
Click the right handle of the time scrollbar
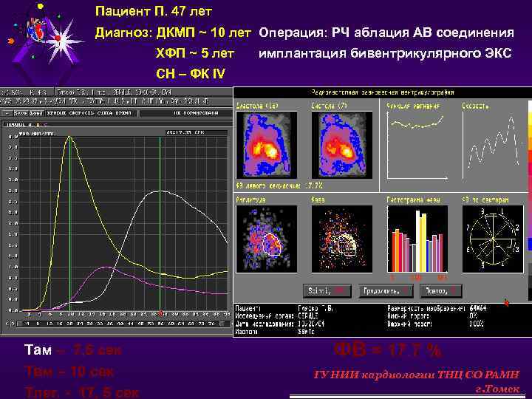[223, 324]
